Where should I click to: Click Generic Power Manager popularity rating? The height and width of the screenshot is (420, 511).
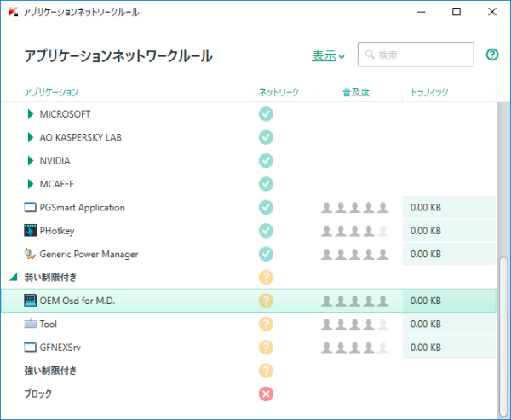(x=354, y=254)
